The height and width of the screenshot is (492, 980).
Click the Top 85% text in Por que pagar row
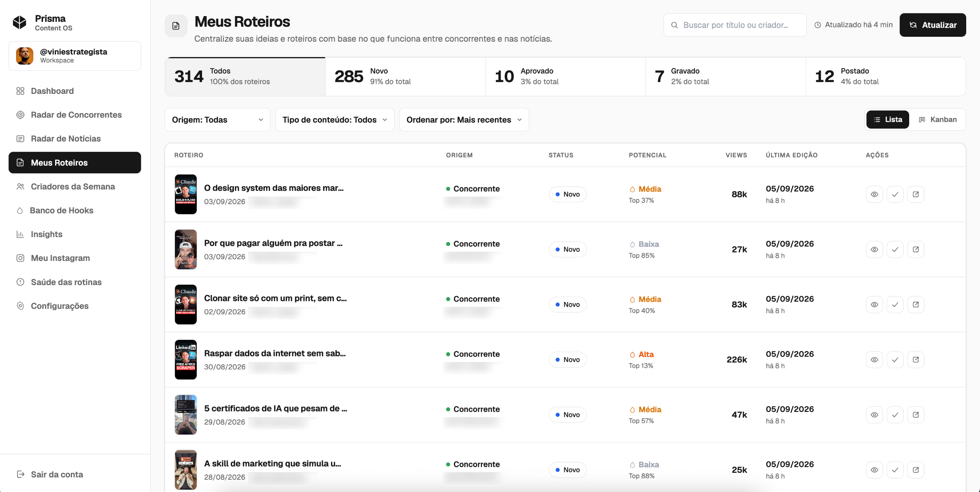642,256
